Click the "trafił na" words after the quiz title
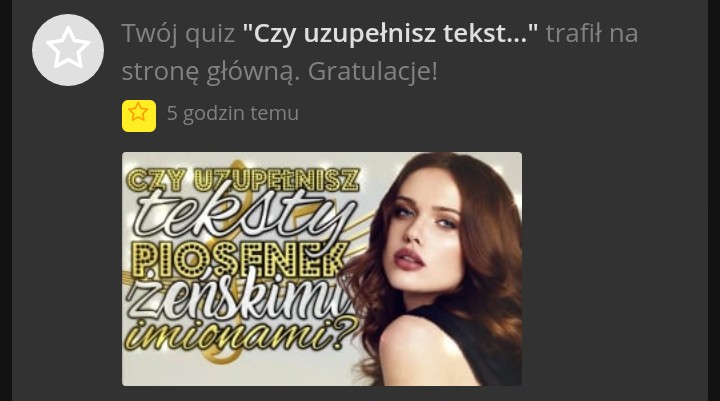Screen dimensions: 720x401 [x=592, y=34]
